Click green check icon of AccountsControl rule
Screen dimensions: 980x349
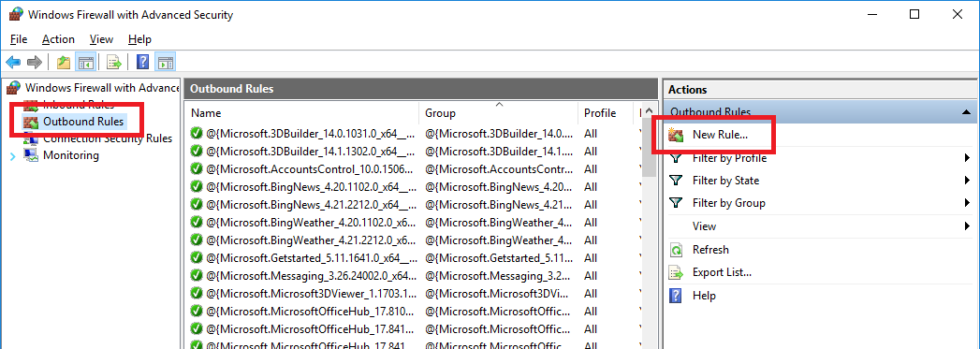coord(197,168)
